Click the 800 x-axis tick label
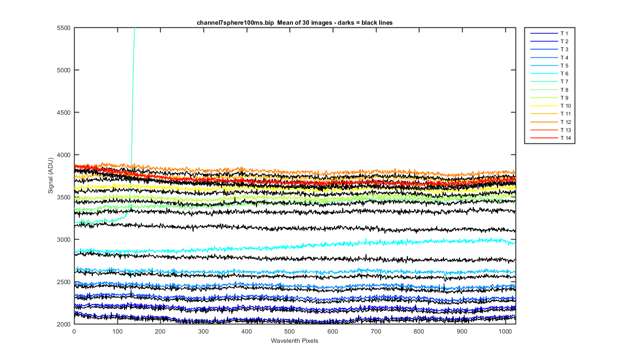Screen dimensions: 629x364 419,332
